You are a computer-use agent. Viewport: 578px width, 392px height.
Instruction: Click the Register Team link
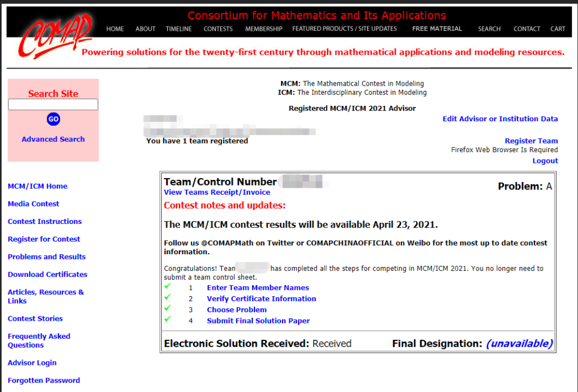531,141
